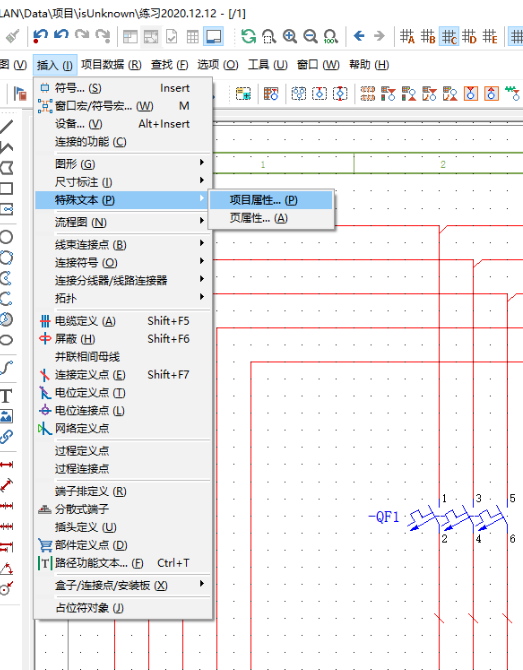The image size is (523, 670).
Task: Select the spline curve tool
Action: coord(6,367)
